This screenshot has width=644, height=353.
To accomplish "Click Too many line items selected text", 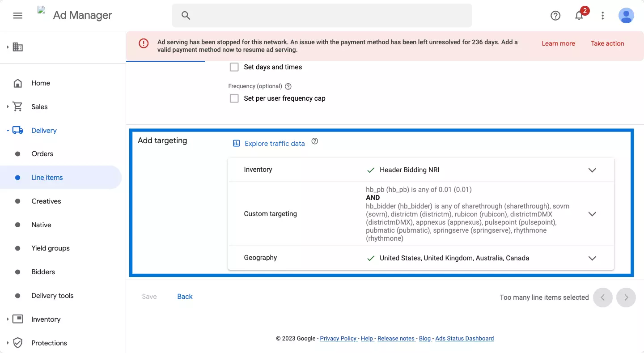I will pyautogui.click(x=544, y=298).
